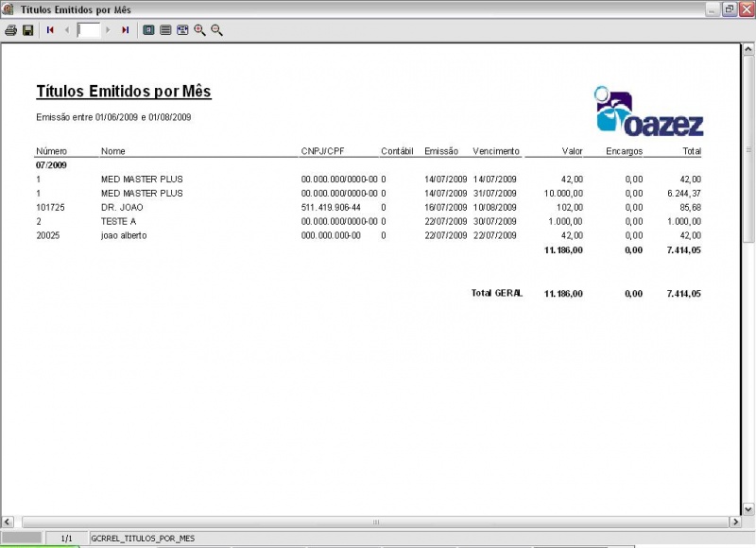Click the number 101725 cell
Image resolution: width=756 pixels, height=548 pixels.
click(x=50, y=207)
